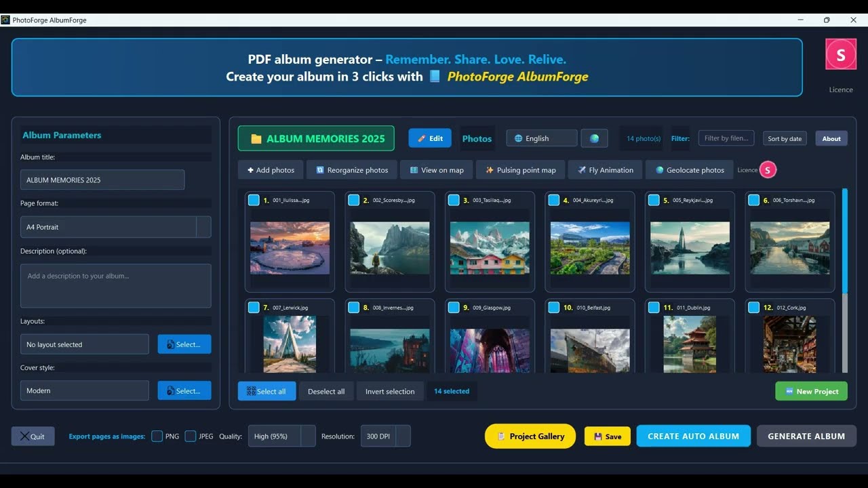Select thumbnail of 001_Ilulissa frozen sunset
This screenshot has width=868, height=488.
pos(290,248)
